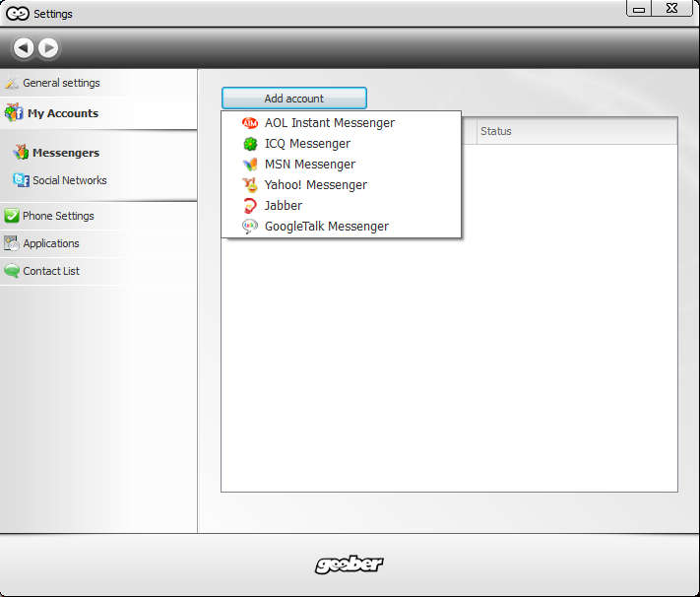Image resolution: width=700 pixels, height=597 pixels.
Task: Click the Messengers sidebar icon
Action: [21, 153]
